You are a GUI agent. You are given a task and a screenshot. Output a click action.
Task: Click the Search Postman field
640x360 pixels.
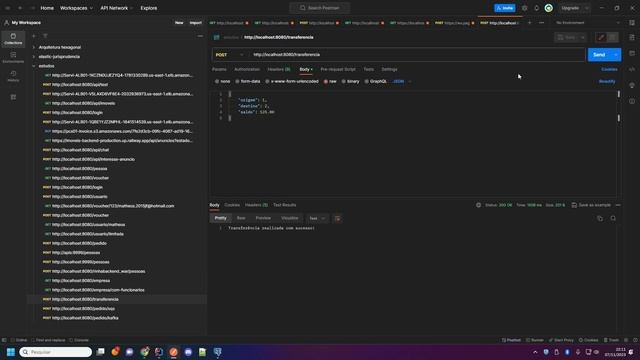(320, 8)
